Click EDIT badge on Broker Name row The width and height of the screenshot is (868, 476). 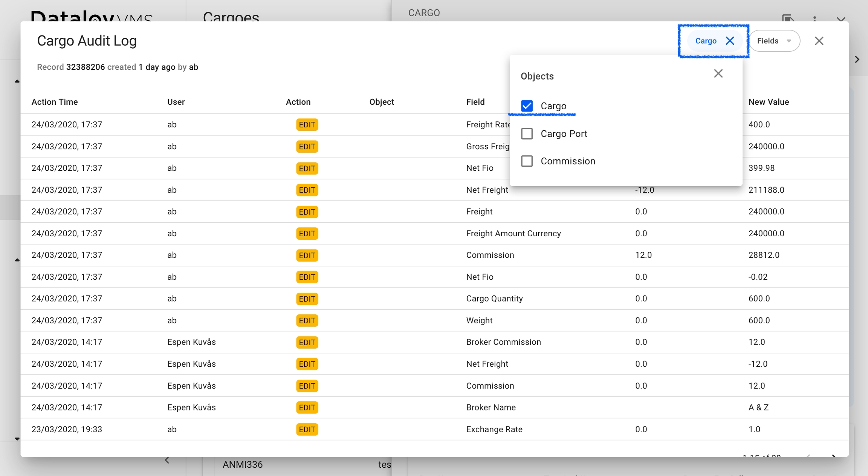[307, 407]
